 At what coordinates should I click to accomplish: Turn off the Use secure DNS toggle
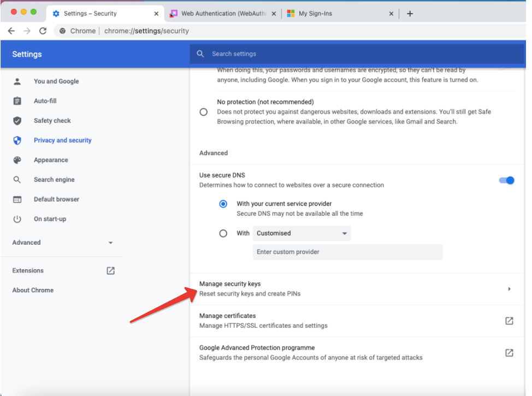506,180
